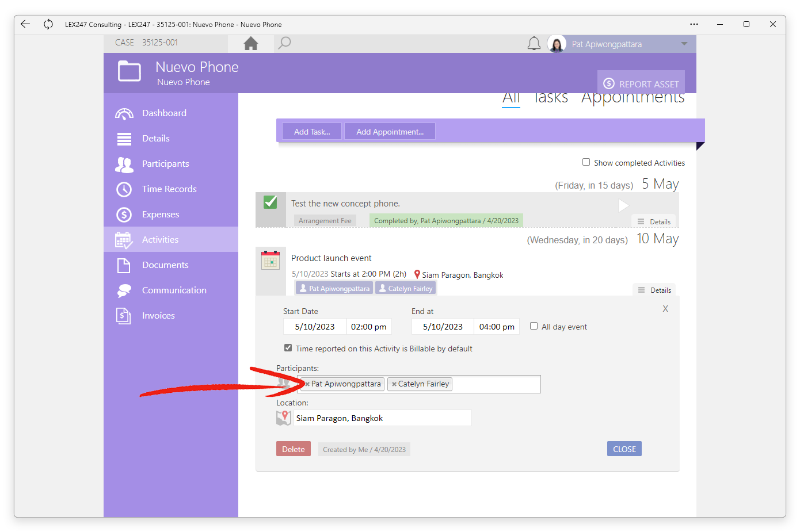Viewport: 800px width, 532px height.
Task: Remove Pat Apiwongpattara from participants
Action: [x=307, y=384]
